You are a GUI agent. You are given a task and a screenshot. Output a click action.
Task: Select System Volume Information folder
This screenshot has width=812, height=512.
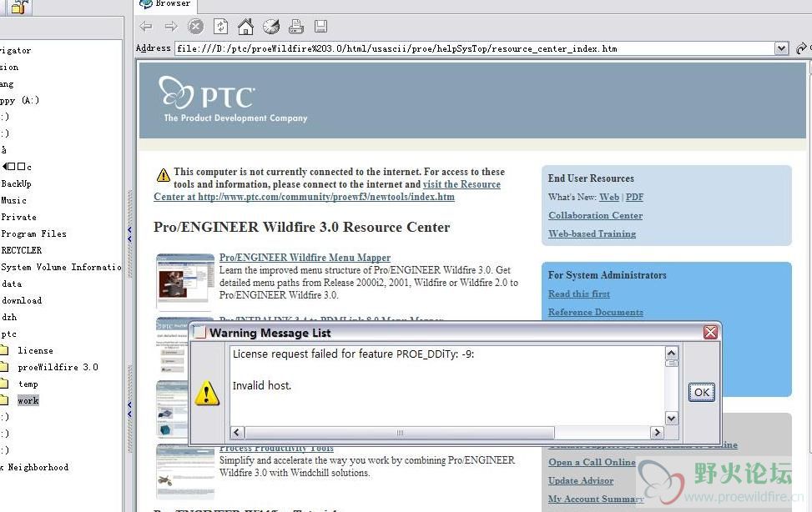(x=61, y=267)
